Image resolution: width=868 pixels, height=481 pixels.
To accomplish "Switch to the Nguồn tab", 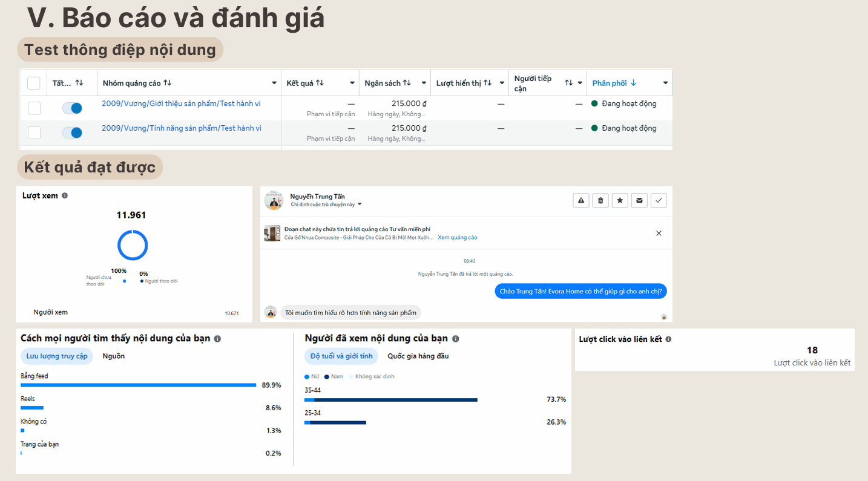I will [x=114, y=356].
